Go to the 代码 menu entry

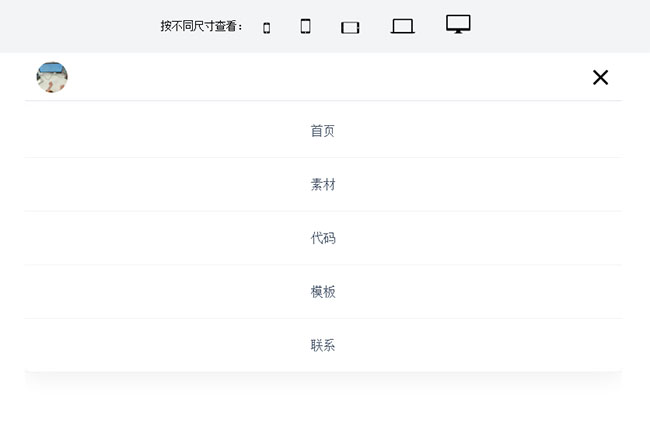click(322, 238)
